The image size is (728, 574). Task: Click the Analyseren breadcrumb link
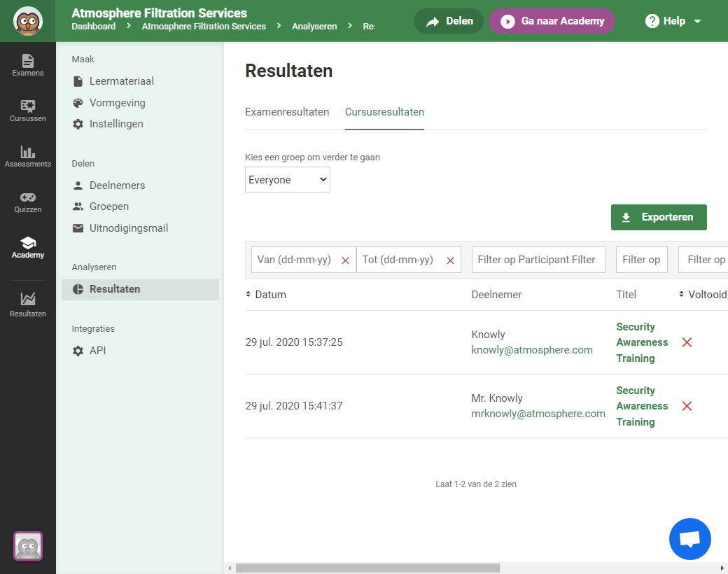(314, 27)
